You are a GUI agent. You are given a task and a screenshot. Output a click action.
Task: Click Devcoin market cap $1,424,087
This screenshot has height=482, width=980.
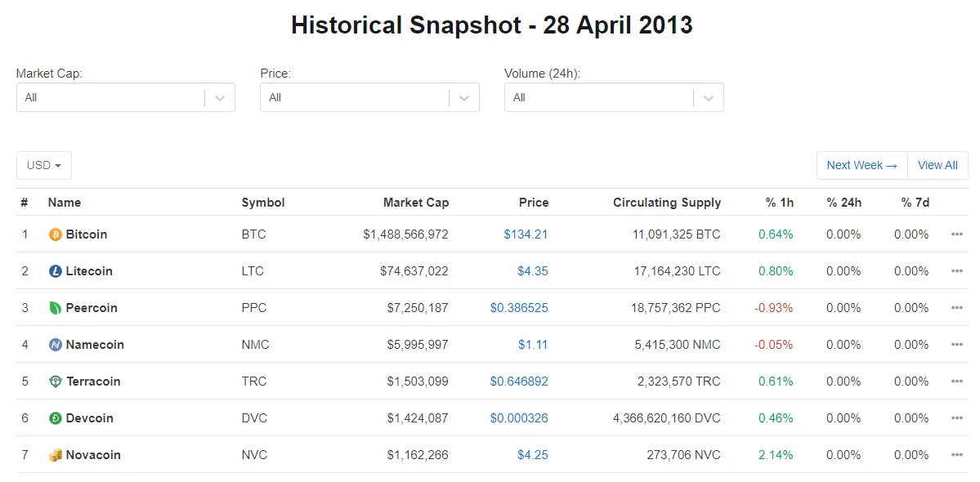tap(418, 418)
